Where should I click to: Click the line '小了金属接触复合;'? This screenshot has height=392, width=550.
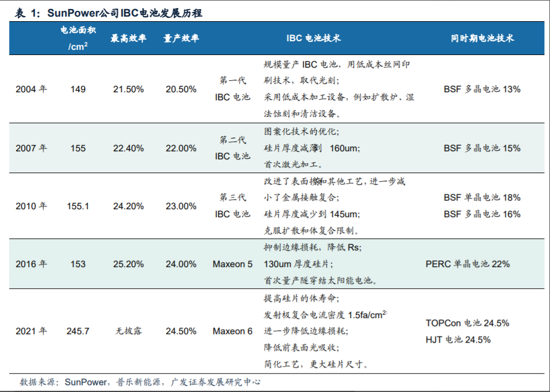301,197
